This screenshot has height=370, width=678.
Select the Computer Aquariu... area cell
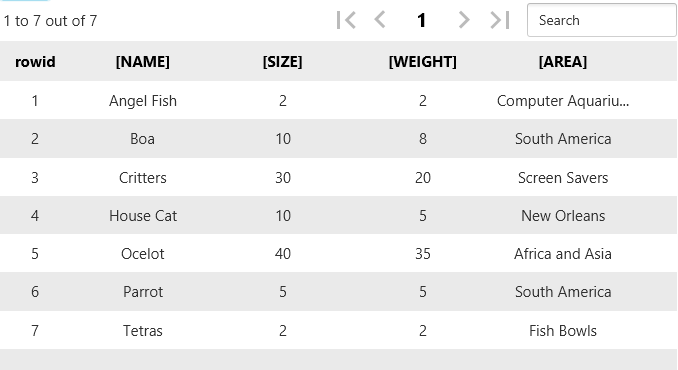pyautogui.click(x=563, y=101)
